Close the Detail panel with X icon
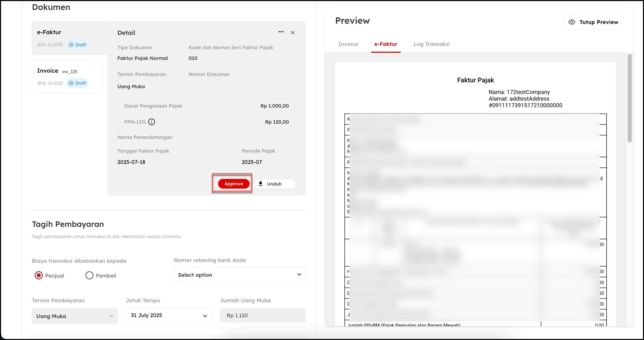Viewport: 644px width, 340px height. point(293,33)
